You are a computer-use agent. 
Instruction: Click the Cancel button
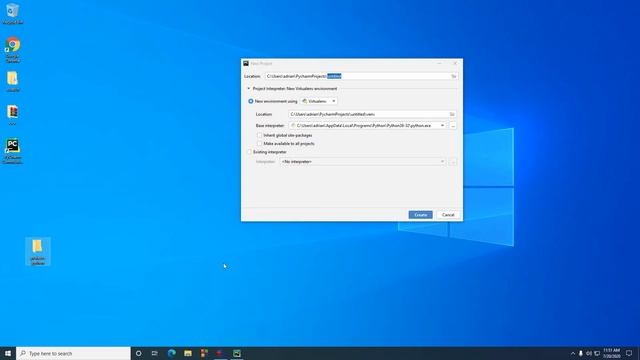(x=448, y=215)
